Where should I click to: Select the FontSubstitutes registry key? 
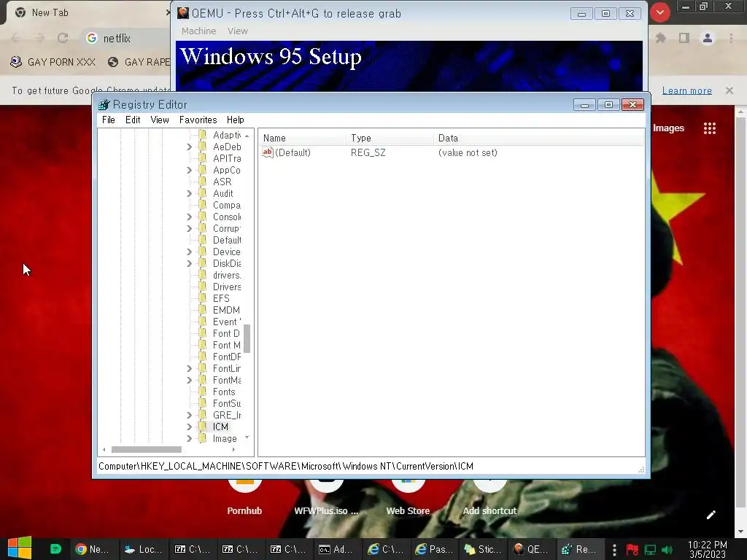coord(227,403)
